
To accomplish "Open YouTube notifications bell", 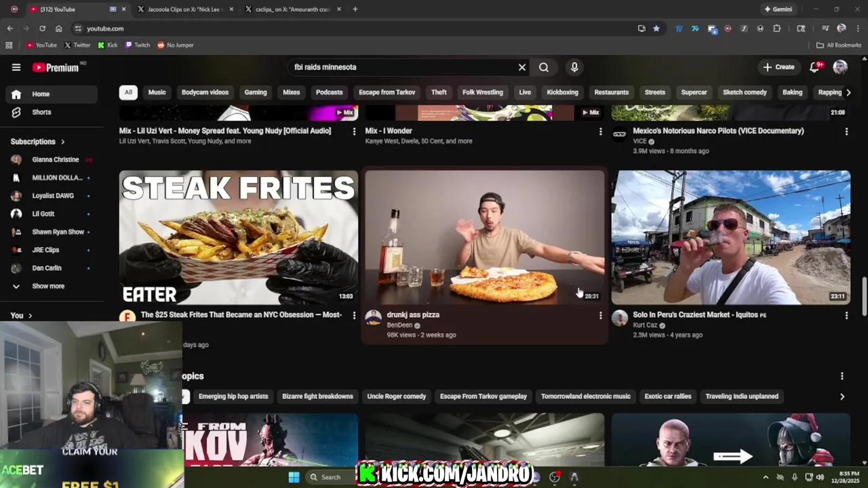I will pos(815,67).
